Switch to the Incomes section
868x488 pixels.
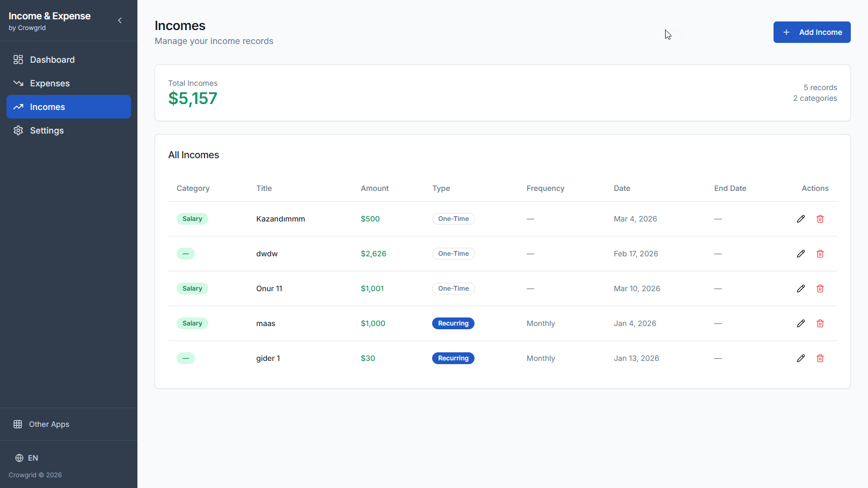click(x=47, y=107)
